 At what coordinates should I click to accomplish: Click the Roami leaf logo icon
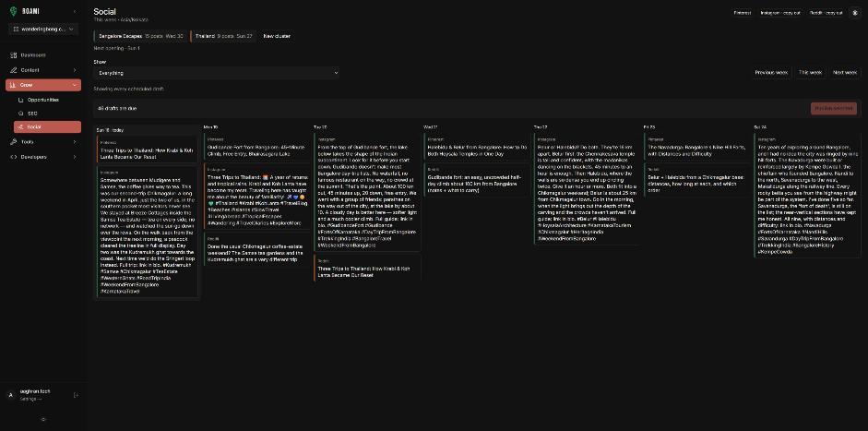13,12
